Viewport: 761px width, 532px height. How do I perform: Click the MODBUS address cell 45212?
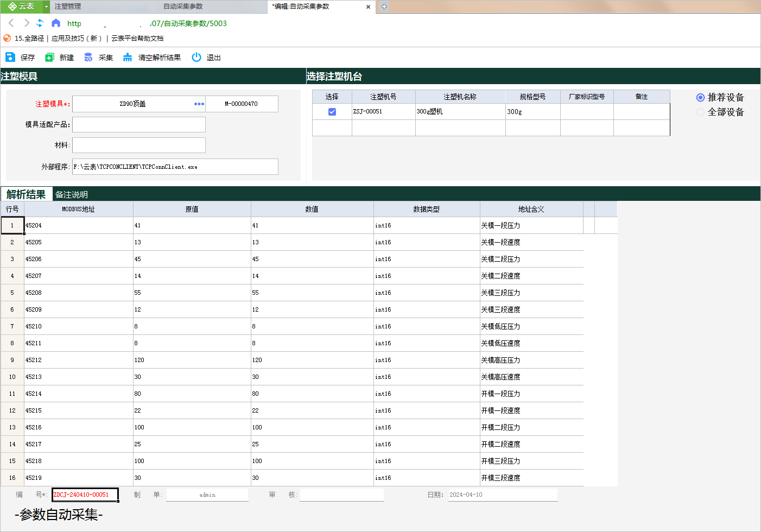tap(78, 360)
